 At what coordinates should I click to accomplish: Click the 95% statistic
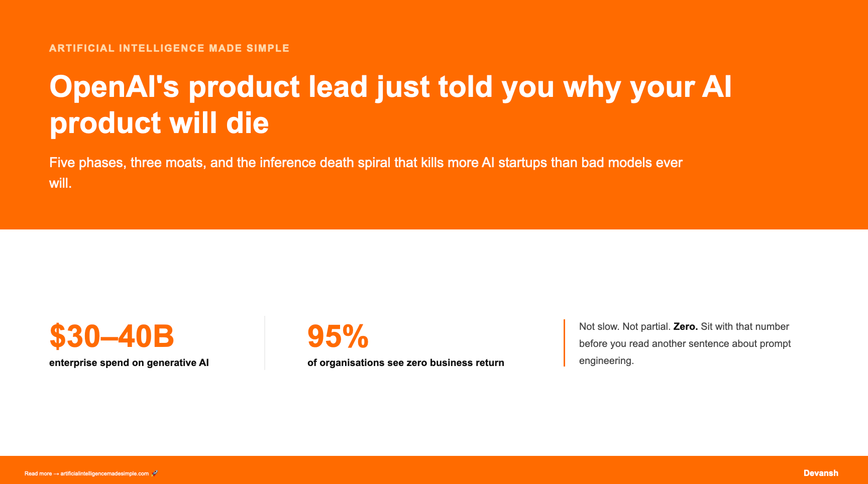pos(338,336)
